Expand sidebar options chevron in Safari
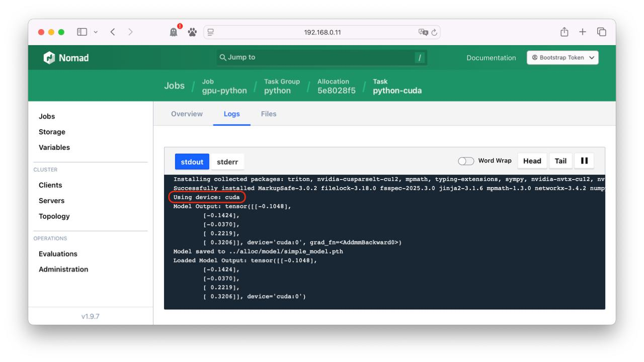 click(x=96, y=32)
